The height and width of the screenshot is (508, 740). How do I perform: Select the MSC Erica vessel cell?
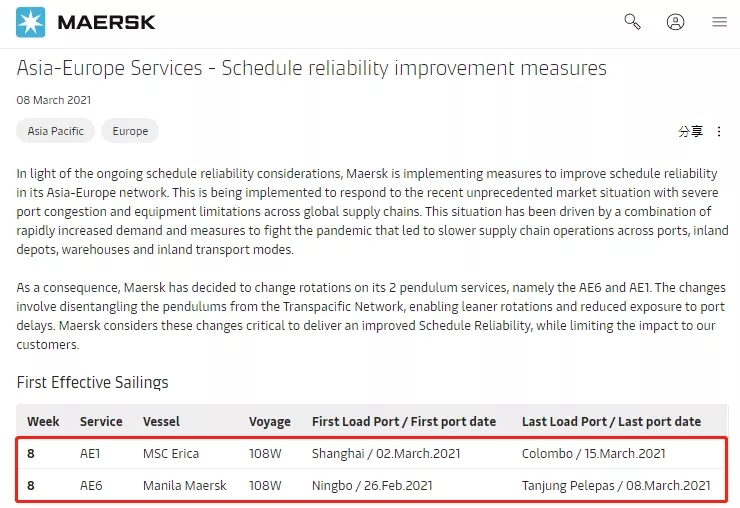pos(171,453)
